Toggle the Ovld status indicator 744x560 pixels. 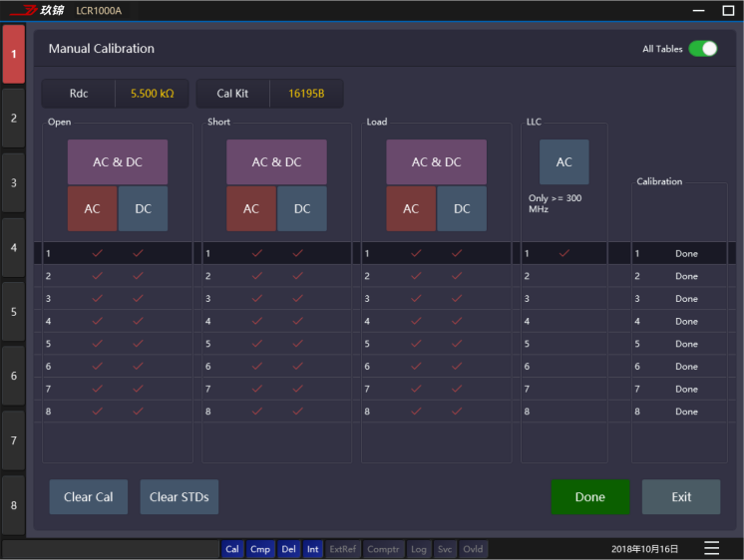[473, 549]
